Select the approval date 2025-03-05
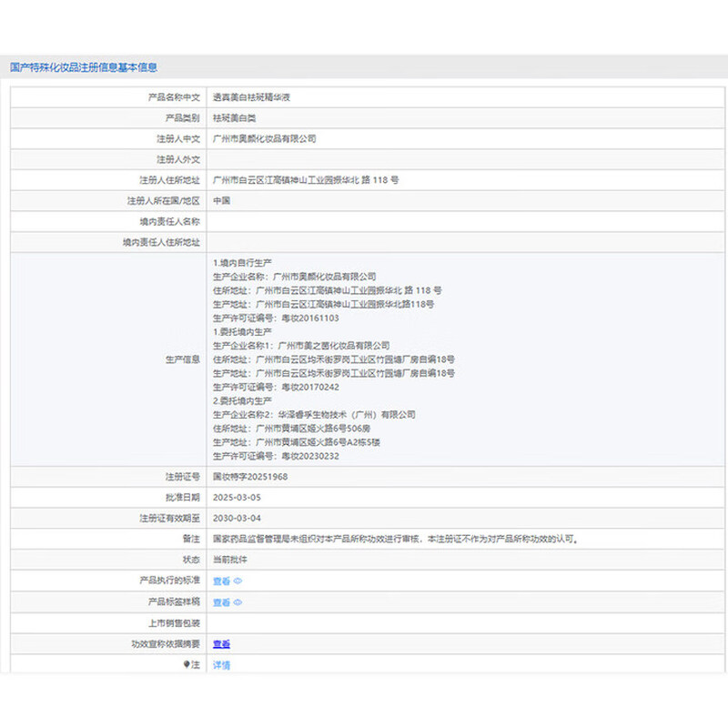This screenshot has height=728, width=728. pos(236,497)
